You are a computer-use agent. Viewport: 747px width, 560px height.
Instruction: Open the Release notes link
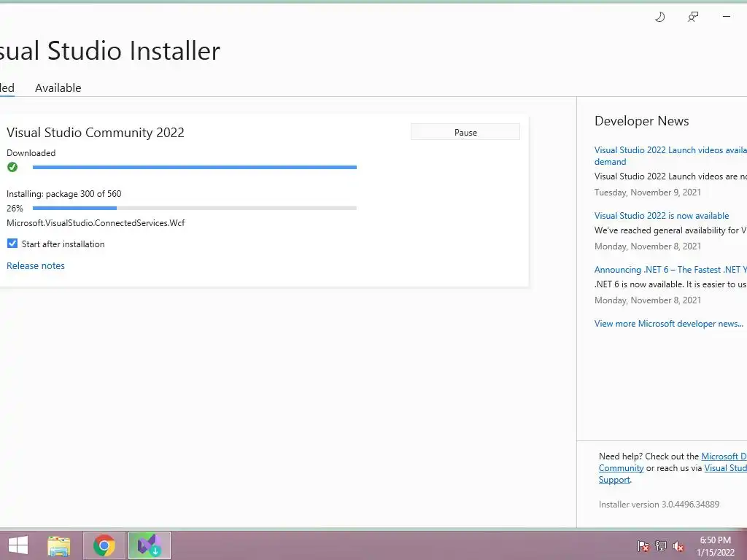coord(36,265)
